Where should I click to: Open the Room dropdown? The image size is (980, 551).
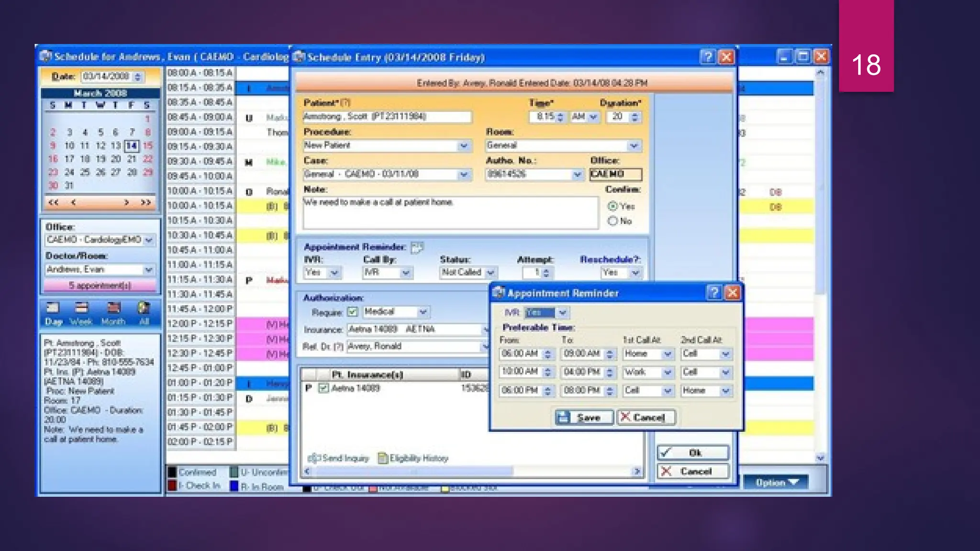(x=634, y=146)
